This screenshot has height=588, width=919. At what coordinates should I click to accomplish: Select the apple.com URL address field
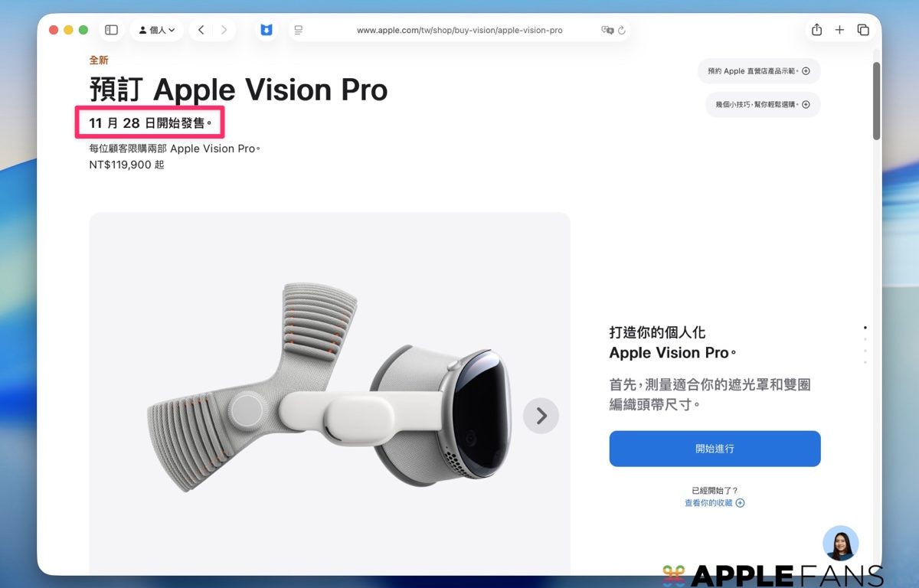coord(459,31)
